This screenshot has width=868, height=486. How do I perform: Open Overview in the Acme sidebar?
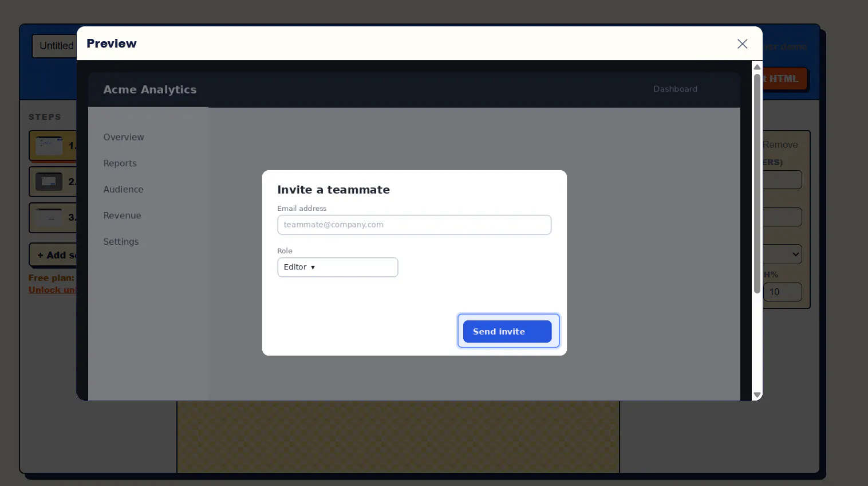pyautogui.click(x=124, y=138)
